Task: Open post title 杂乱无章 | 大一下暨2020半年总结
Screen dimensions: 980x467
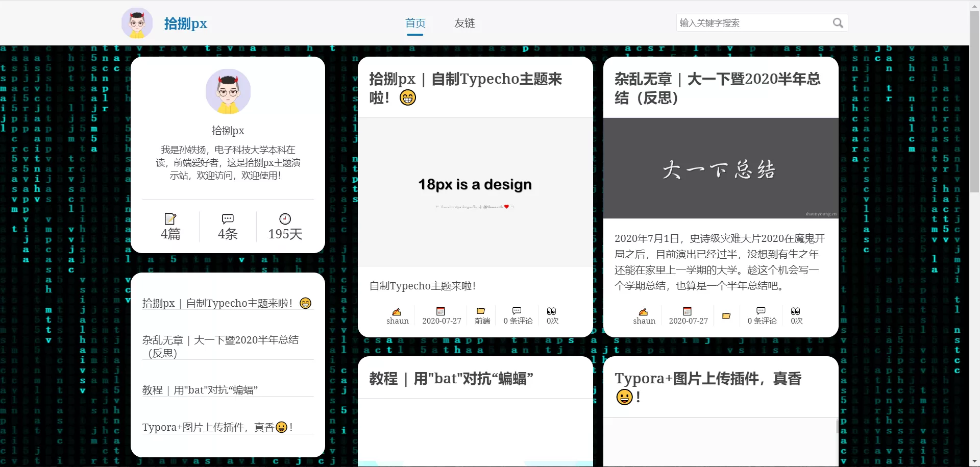Action: (x=717, y=88)
